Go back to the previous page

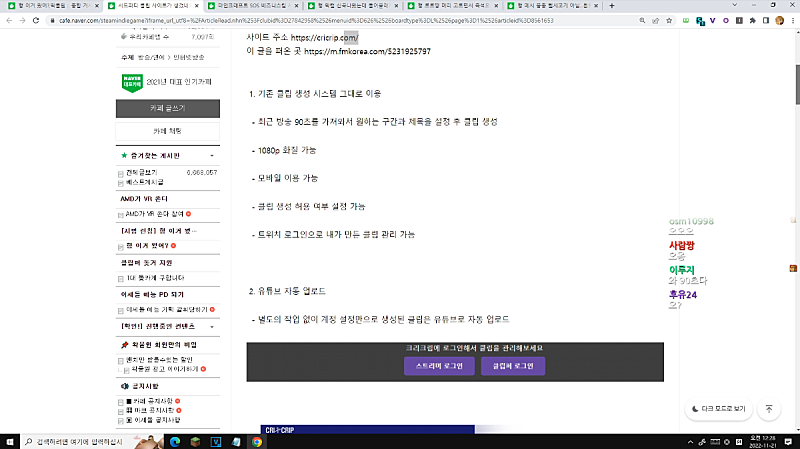point(9,20)
